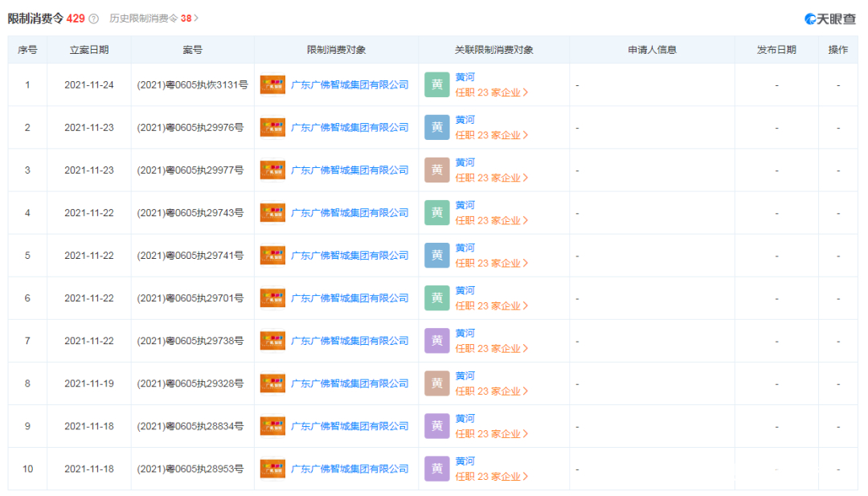Select case number (2021)粤0605执29741号
The width and height of the screenshot is (868, 496).
point(190,255)
